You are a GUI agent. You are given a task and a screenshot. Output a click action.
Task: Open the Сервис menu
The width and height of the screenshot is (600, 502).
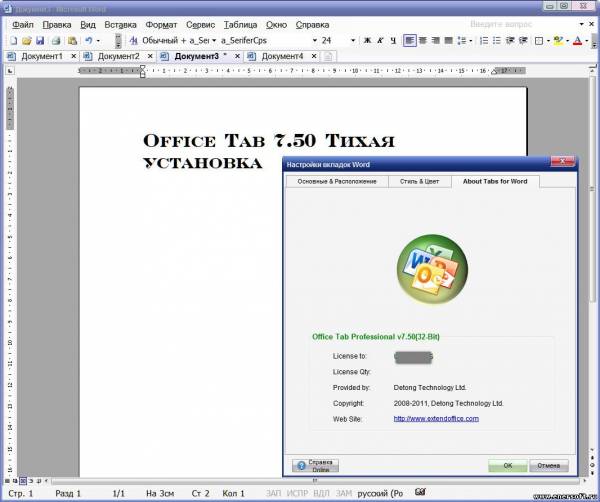pyautogui.click(x=201, y=25)
